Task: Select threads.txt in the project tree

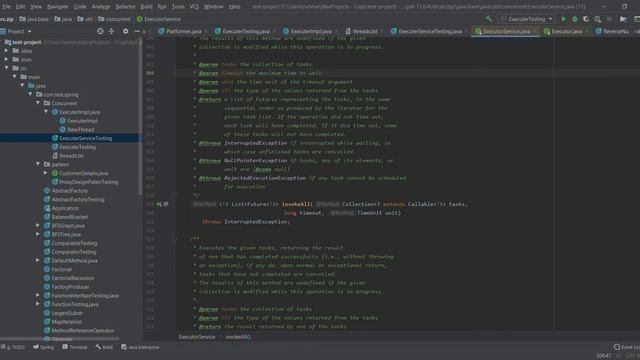Action: click(x=71, y=156)
